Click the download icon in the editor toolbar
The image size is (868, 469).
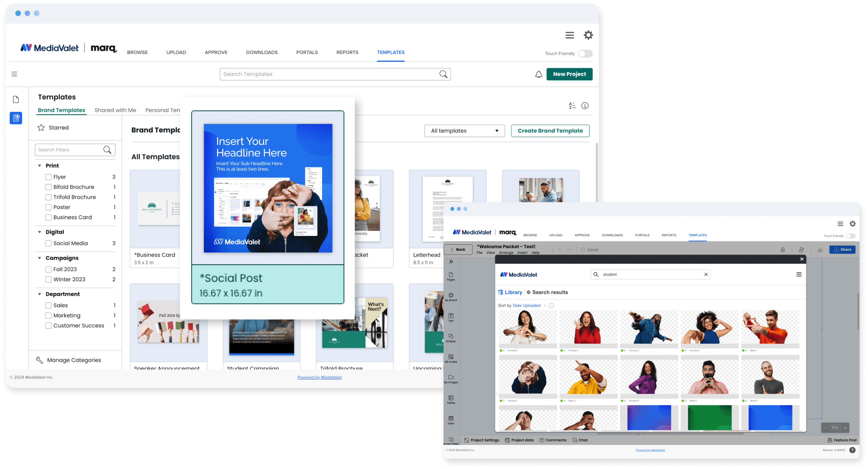click(820, 249)
